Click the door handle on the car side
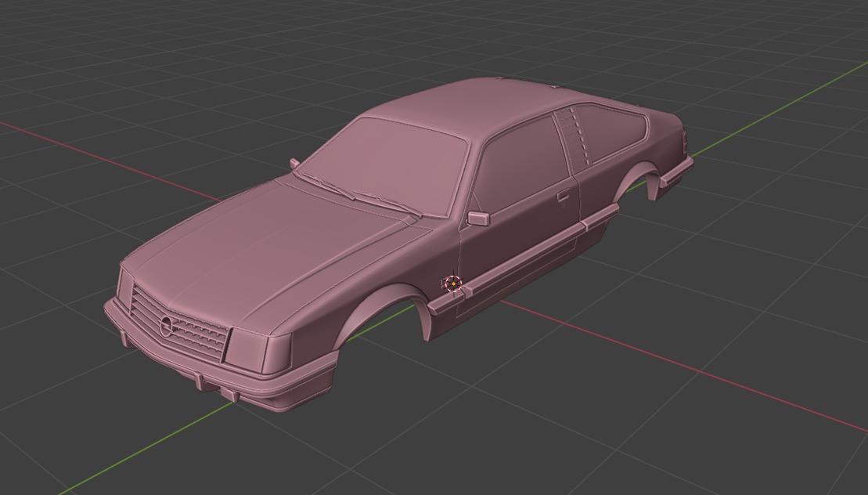 [x=563, y=195]
